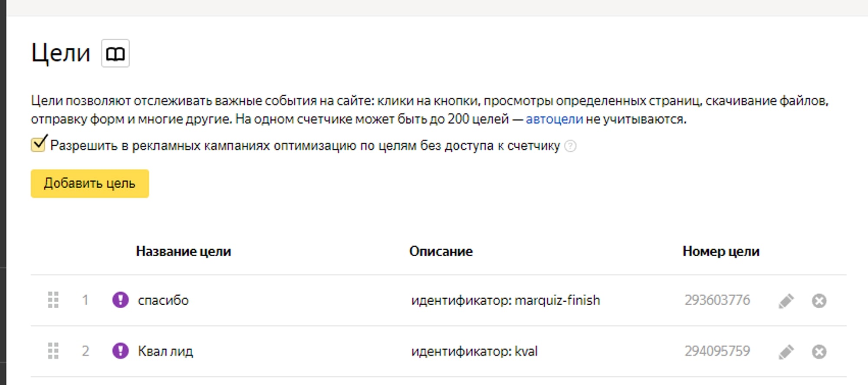868x385 pixels.
Task: Edit the спасибо goal with pencil icon
Action: (x=786, y=300)
